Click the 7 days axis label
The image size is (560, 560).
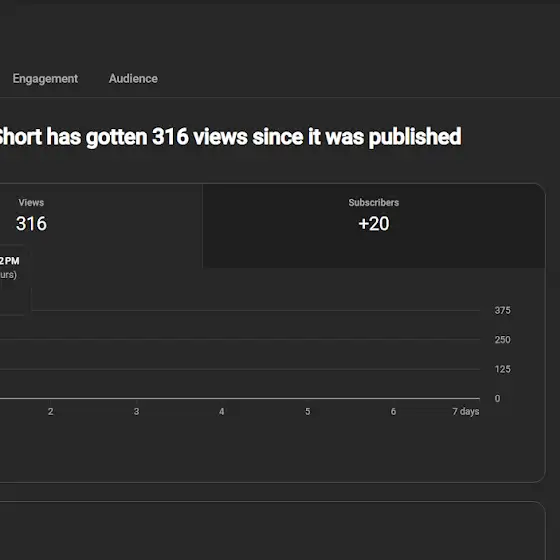(x=465, y=411)
